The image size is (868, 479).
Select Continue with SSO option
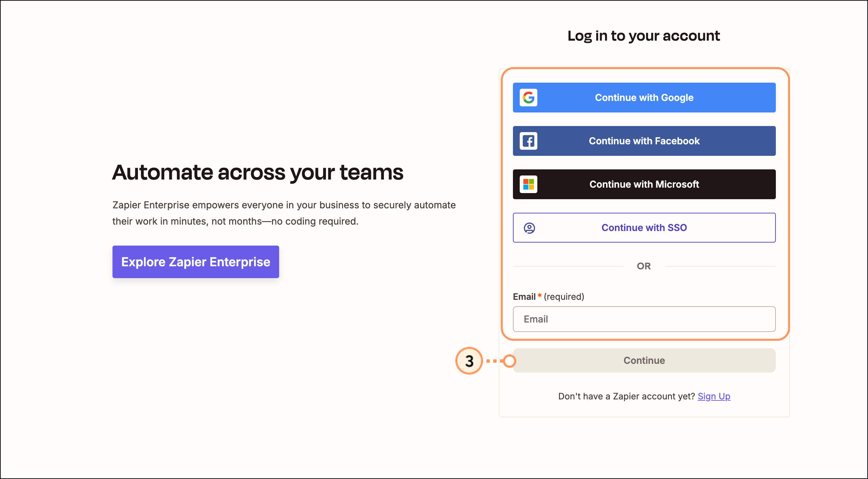pos(644,228)
